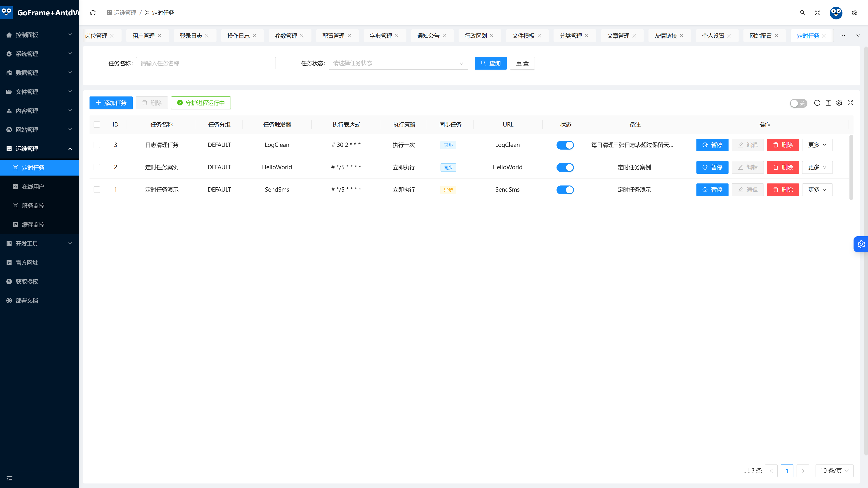This screenshot has height=488, width=868.
Task: Open the 任务状态 select dropdown
Action: pos(398,63)
